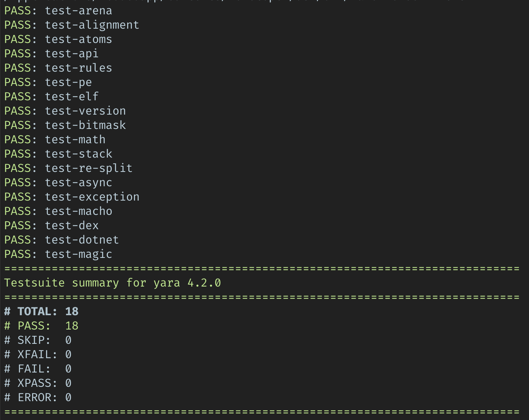Click the test-atoms result line
529x420 pixels.
(58, 39)
